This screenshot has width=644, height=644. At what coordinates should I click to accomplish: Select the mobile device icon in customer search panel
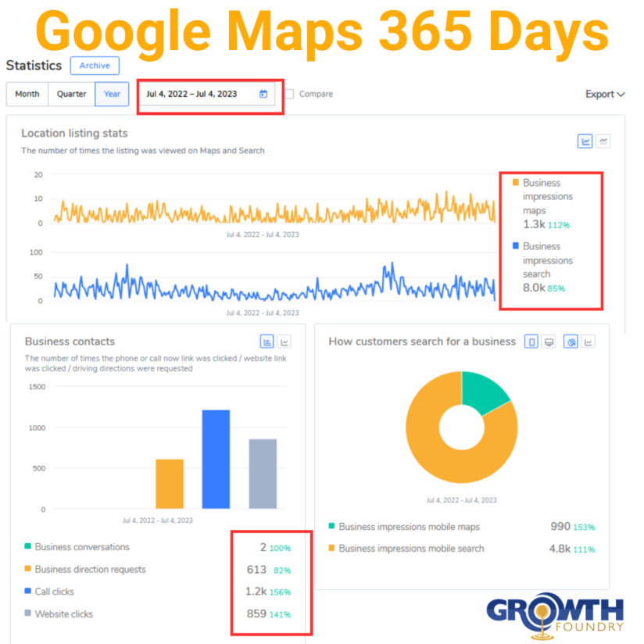pos(531,342)
